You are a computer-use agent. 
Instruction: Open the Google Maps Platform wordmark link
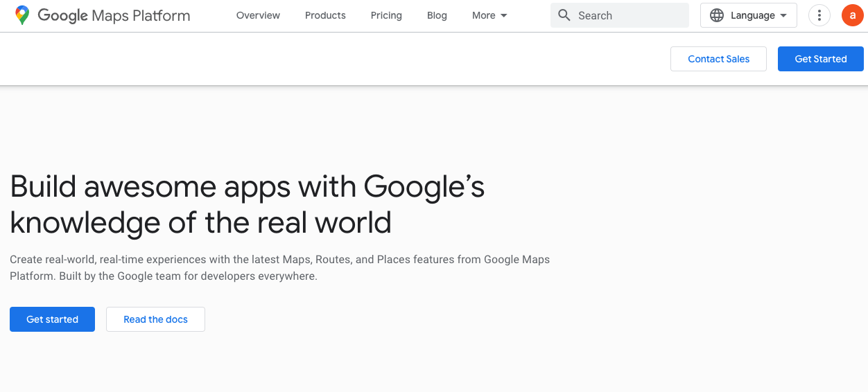pos(114,15)
